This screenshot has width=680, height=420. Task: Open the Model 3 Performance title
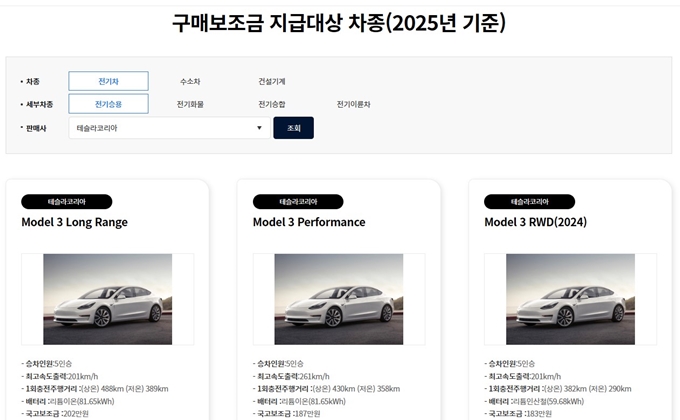click(309, 222)
